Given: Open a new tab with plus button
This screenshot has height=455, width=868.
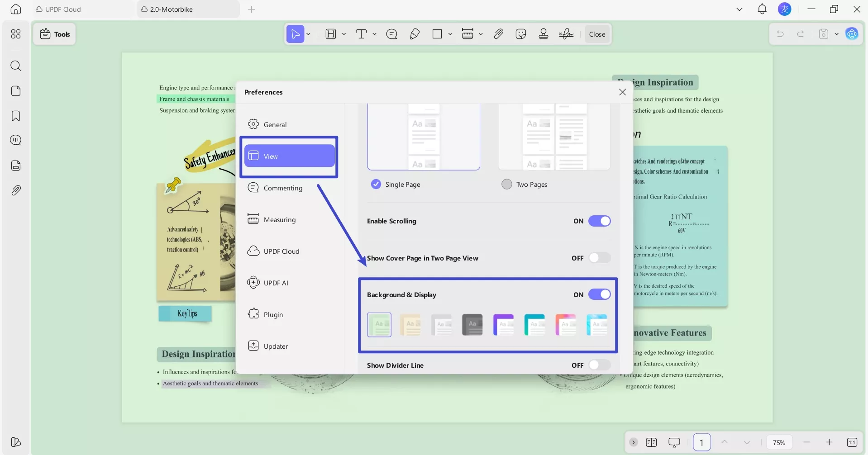Looking at the screenshot, I should (252, 9).
